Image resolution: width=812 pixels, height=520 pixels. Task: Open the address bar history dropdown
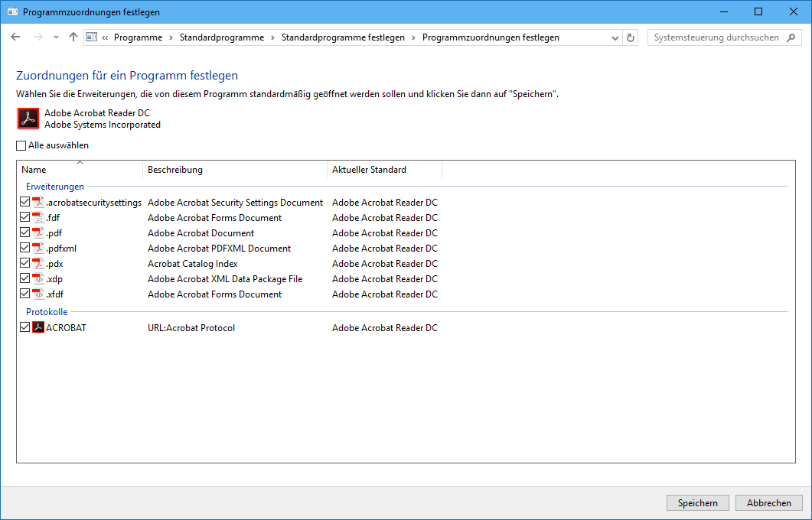coord(615,37)
